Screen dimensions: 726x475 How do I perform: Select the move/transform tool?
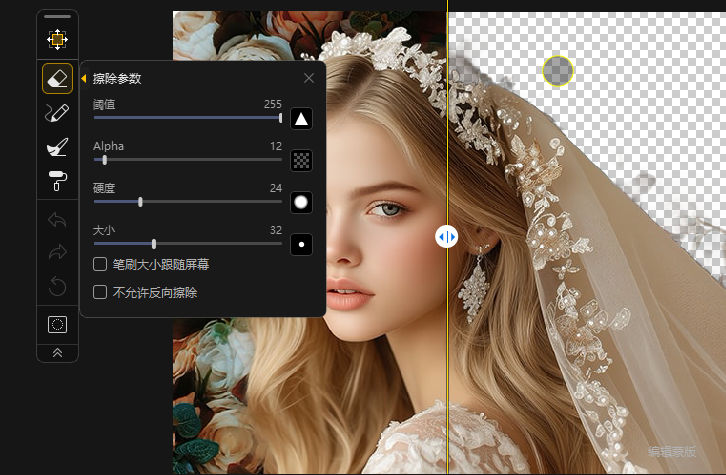pos(57,40)
